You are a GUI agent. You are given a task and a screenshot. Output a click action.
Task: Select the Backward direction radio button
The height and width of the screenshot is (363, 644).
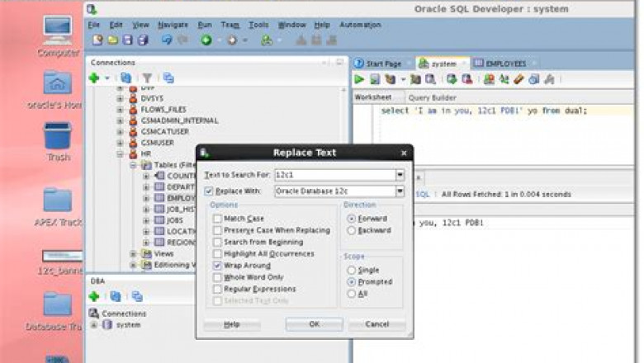(x=352, y=230)
